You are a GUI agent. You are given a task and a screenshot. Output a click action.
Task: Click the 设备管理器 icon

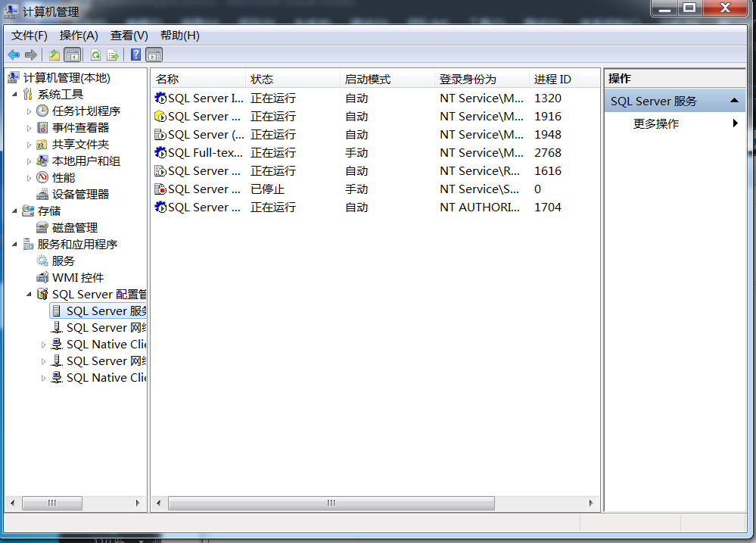(x=42, y=195)
